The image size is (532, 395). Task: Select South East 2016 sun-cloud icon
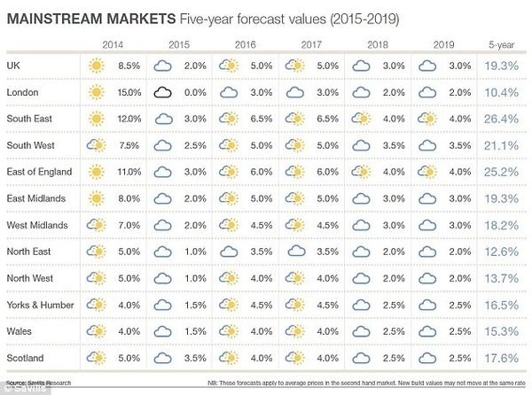click(229, 119)
